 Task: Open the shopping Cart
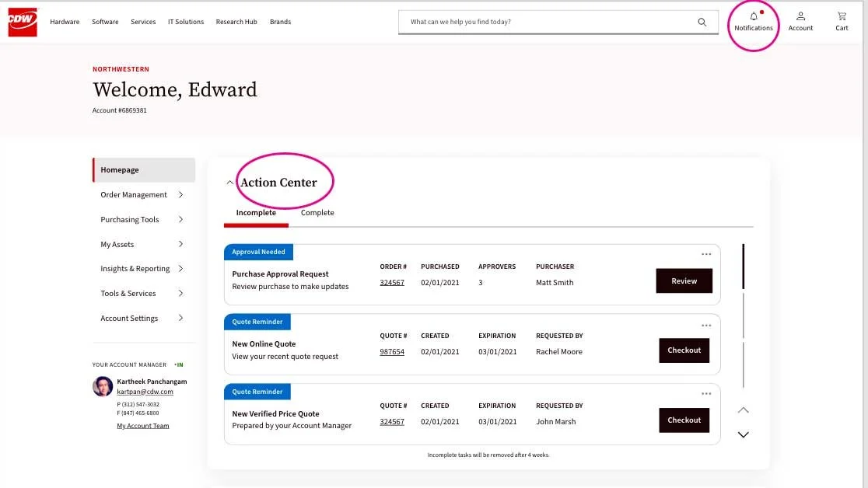[842, 22]
